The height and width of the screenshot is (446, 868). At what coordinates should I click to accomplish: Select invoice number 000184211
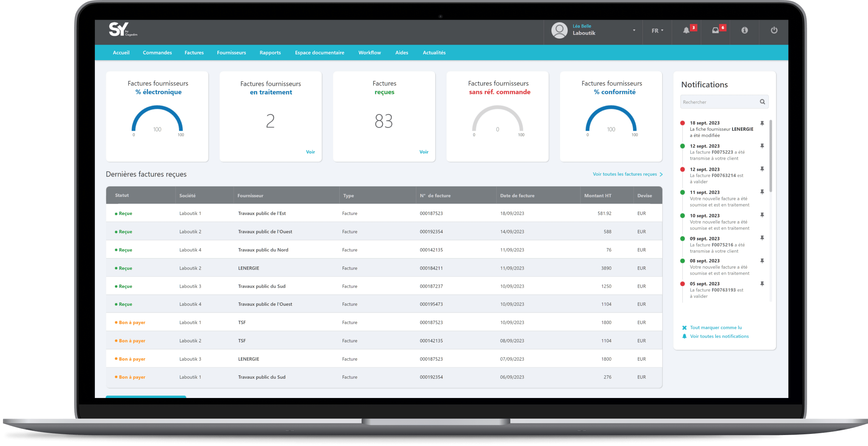tap(431, 268)
